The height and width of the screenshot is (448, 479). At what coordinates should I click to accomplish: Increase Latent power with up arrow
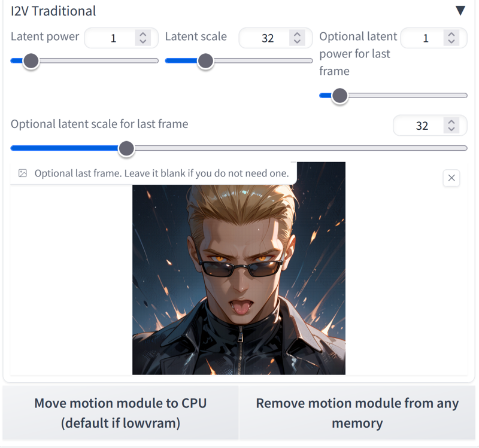point(143,34)
